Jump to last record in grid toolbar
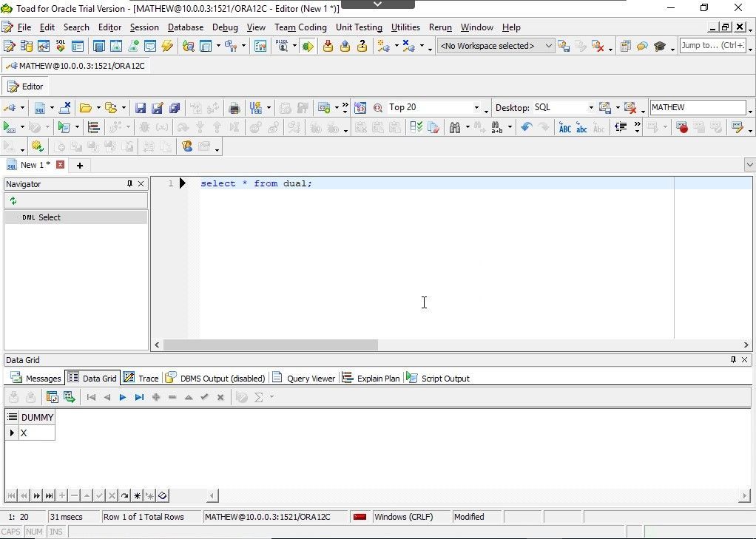 (139, 397)
